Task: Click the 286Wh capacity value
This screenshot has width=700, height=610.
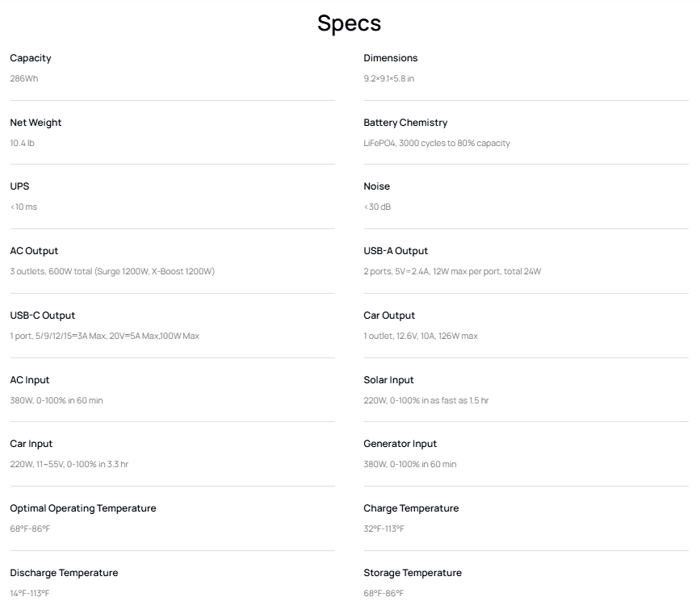Action: (x=24, y=79)
